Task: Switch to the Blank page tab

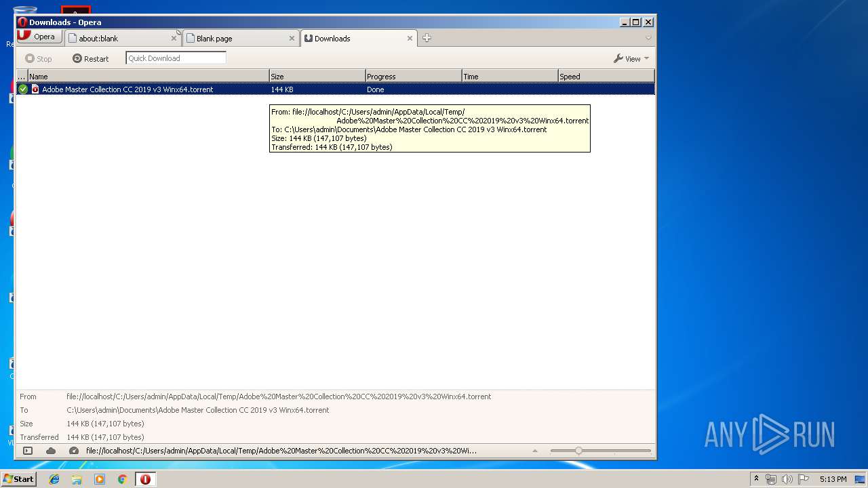Action: [241, 38]
